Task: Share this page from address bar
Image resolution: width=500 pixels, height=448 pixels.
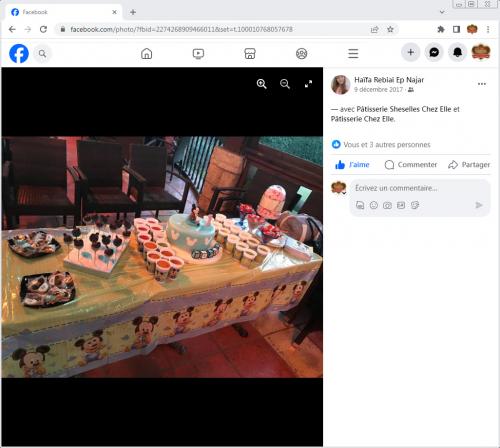Action: [x=375, y=29]
